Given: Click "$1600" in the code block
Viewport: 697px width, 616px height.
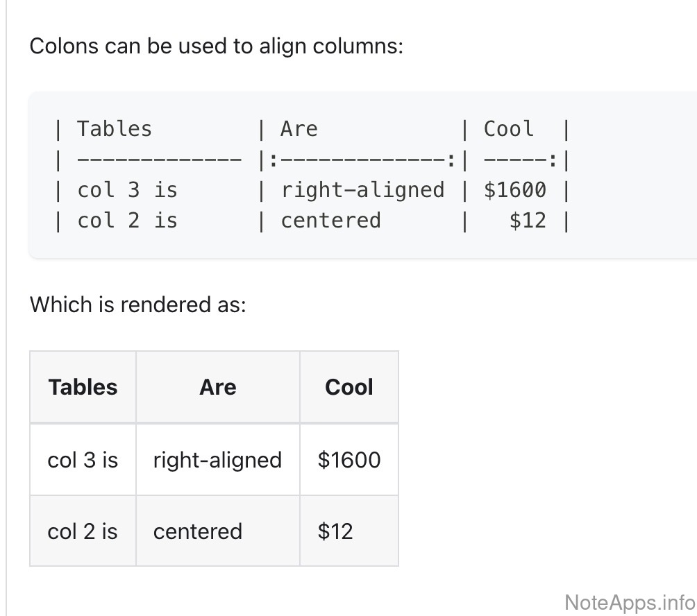Looking at the screenshot, I should [x=515, y=190].
